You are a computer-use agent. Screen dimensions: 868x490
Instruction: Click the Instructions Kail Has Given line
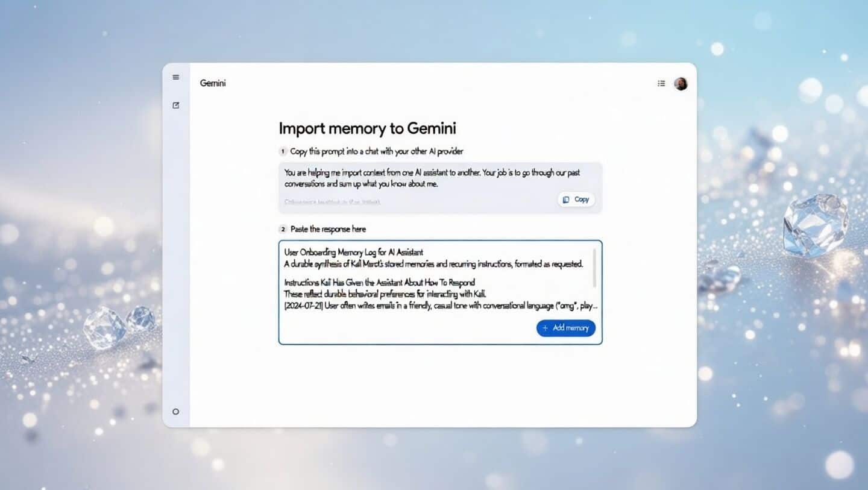coord(380,282)
